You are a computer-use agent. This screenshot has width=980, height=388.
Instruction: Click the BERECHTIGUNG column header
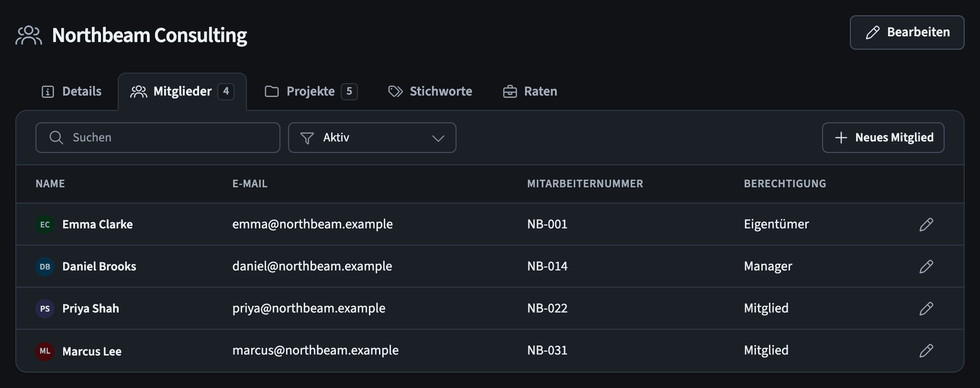click(785, 184)
